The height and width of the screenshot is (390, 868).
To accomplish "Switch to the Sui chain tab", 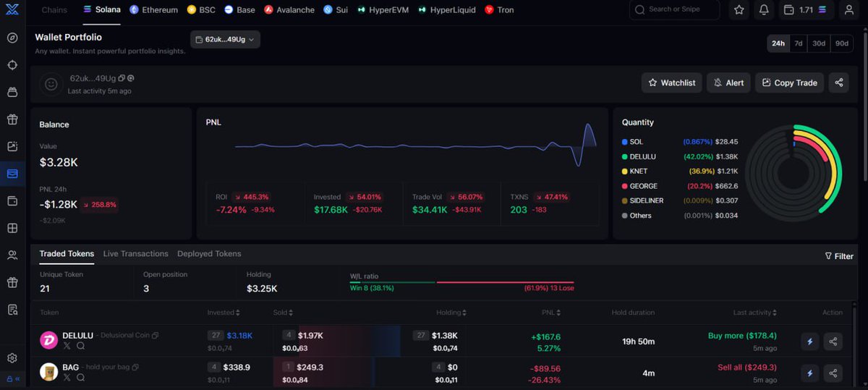I will 336,10.
